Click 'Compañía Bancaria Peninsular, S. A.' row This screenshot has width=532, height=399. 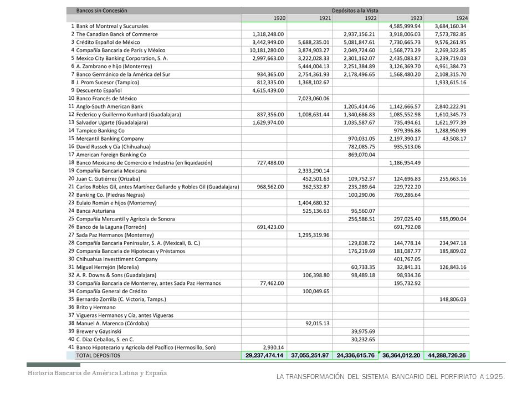pyautogui.click(x=138, y=243)
